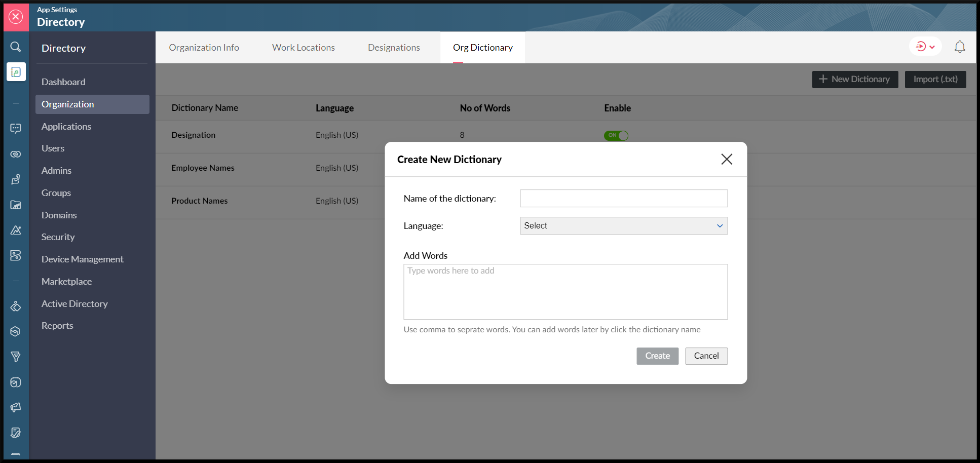The width and height of the screenshot is (980, 463).
Task: Open the diamond-shaped app icon in left rail
Action: point(16,306)
